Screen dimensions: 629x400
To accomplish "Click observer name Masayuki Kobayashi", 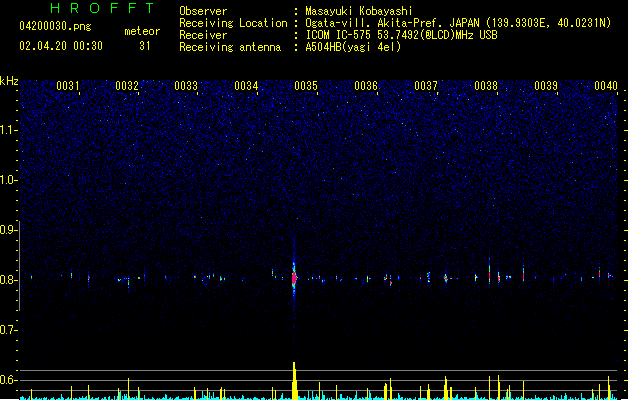I will [x=359, y=11].
